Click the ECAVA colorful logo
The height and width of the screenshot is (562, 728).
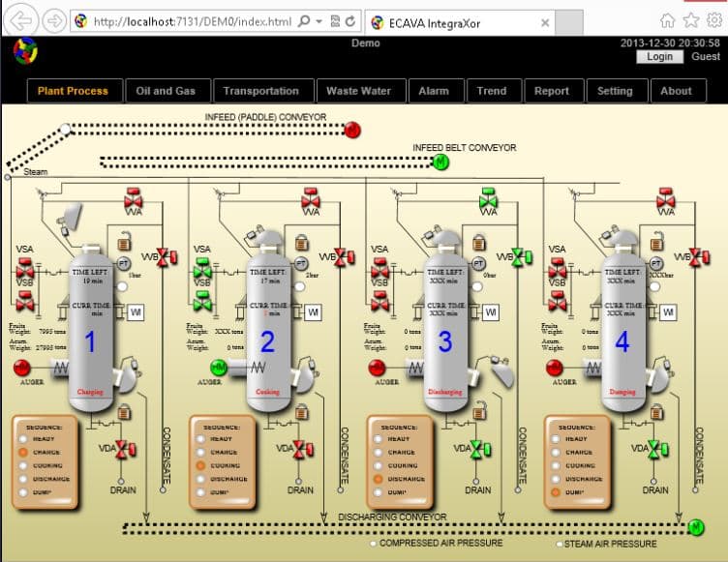click(x=25, y=51)
